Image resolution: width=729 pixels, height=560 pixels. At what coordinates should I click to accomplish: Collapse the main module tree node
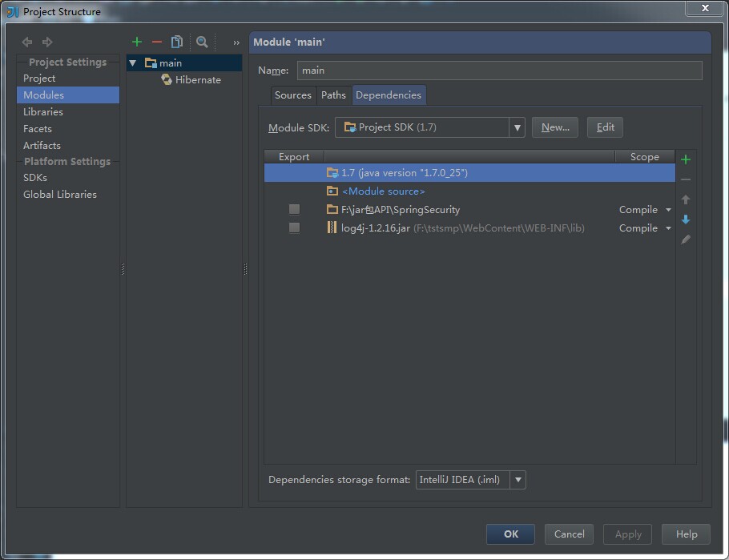point(133,62)
